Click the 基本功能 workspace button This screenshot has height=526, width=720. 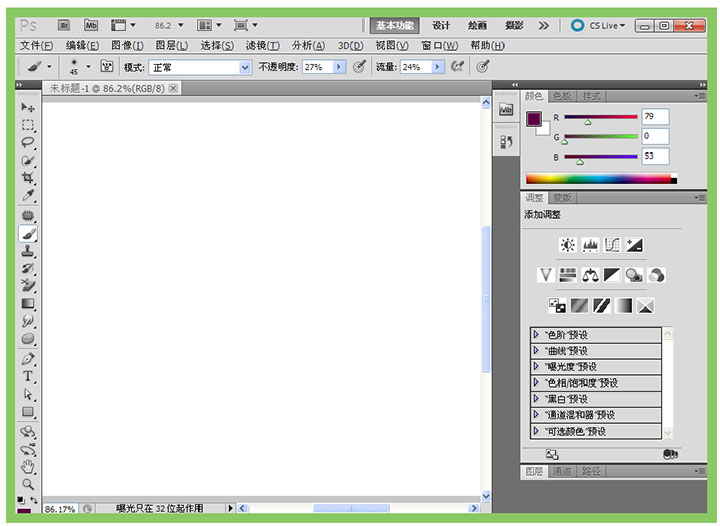[395, 25]
